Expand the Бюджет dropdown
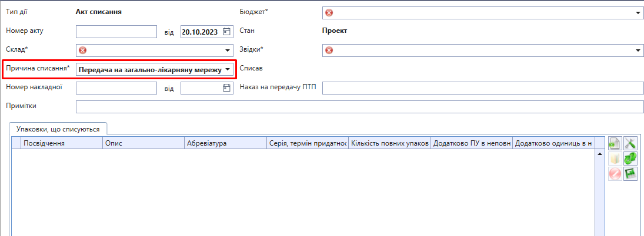Image resolution: width=644 pixels, height=236 pixels. pyautogui.click(x=638, y=13)
